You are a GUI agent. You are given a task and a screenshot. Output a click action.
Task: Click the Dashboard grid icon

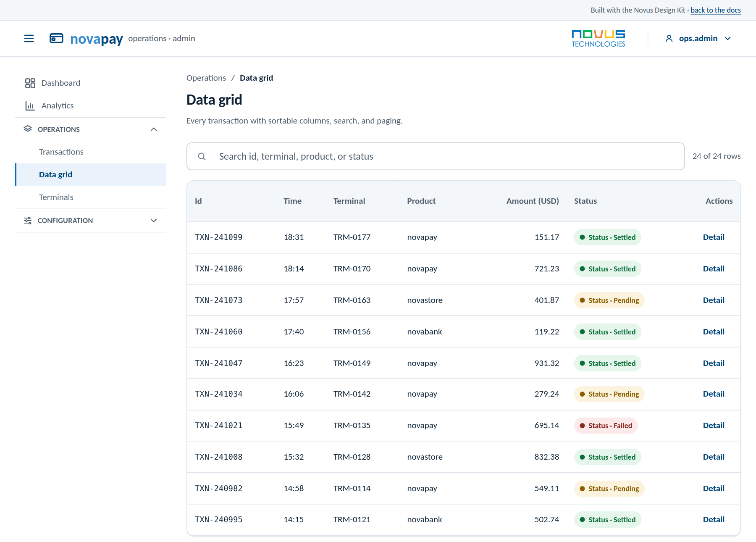30,83
